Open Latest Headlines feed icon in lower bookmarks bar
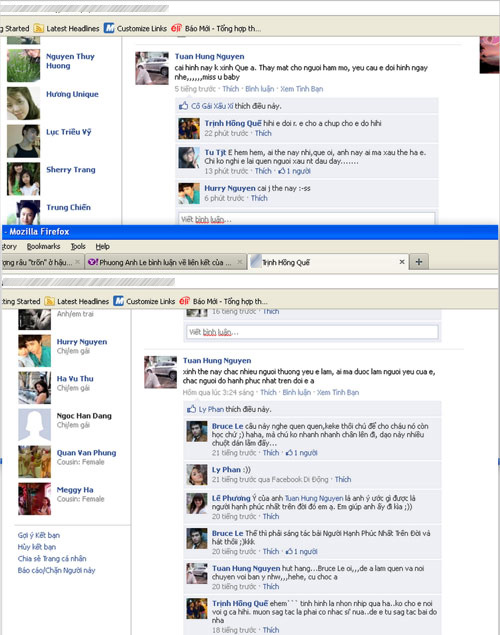Screen dimensions: 500x635 (x=49, y=301)
